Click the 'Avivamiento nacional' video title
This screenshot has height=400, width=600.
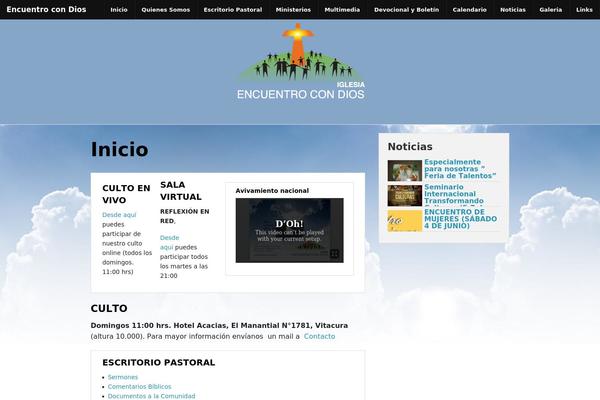coord(272,191)
